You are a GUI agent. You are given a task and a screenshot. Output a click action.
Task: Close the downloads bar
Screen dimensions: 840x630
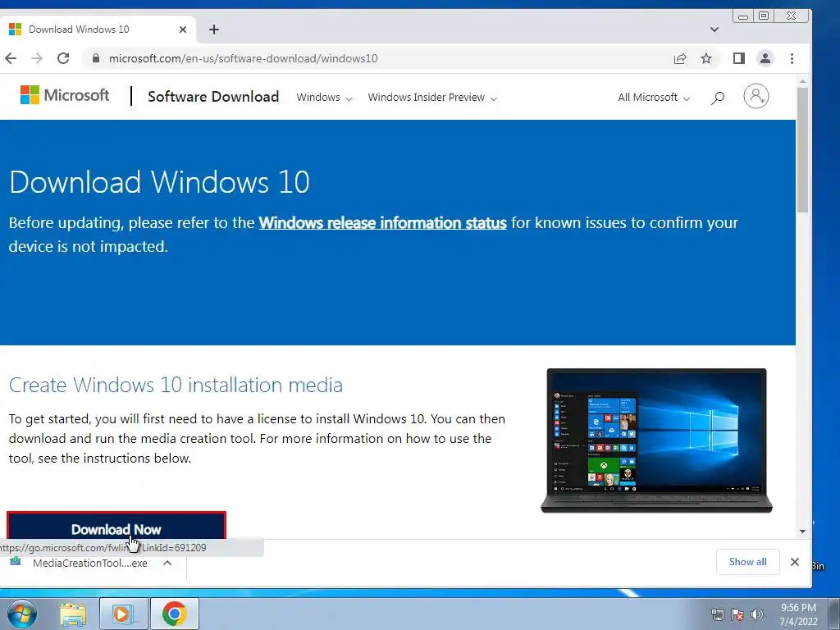794,562
